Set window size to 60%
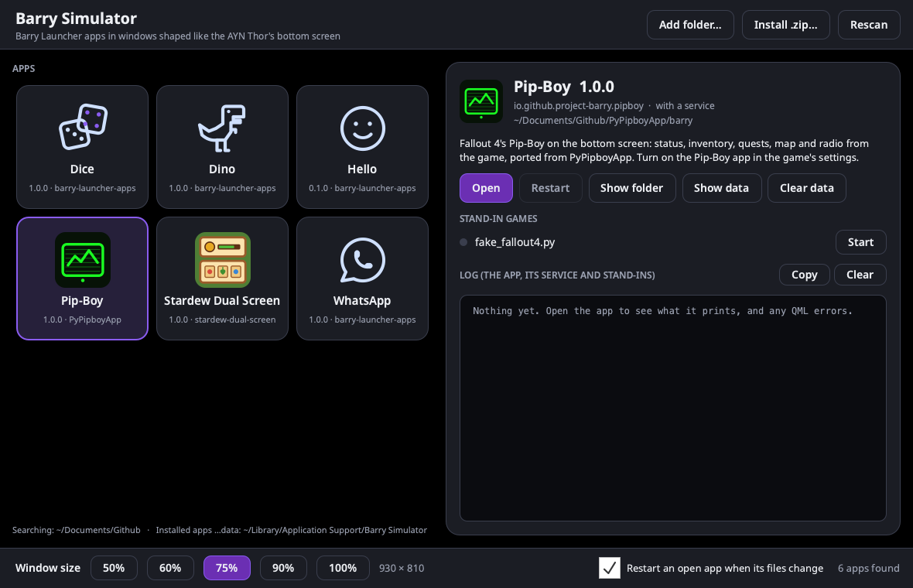This screenshot has height=588, width=913. point(170,568)
